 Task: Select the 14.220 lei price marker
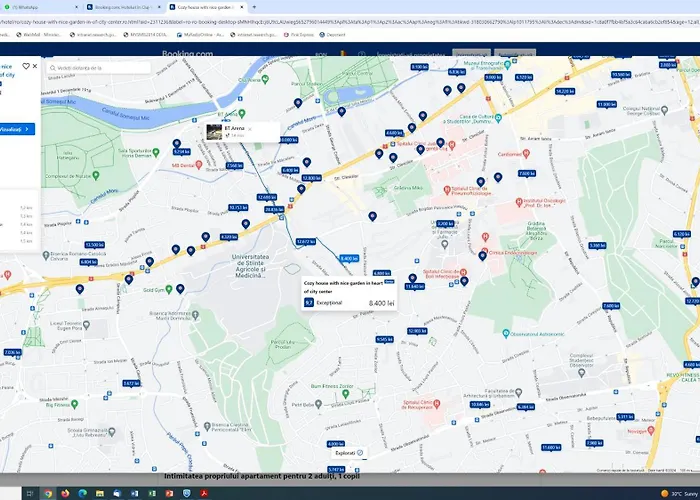click(x=564, y=91)
